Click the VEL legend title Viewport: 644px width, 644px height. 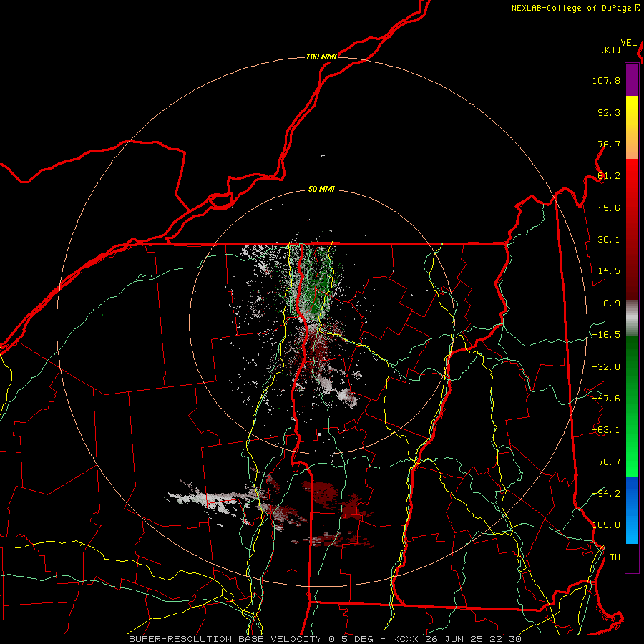[x=628, y=43]
